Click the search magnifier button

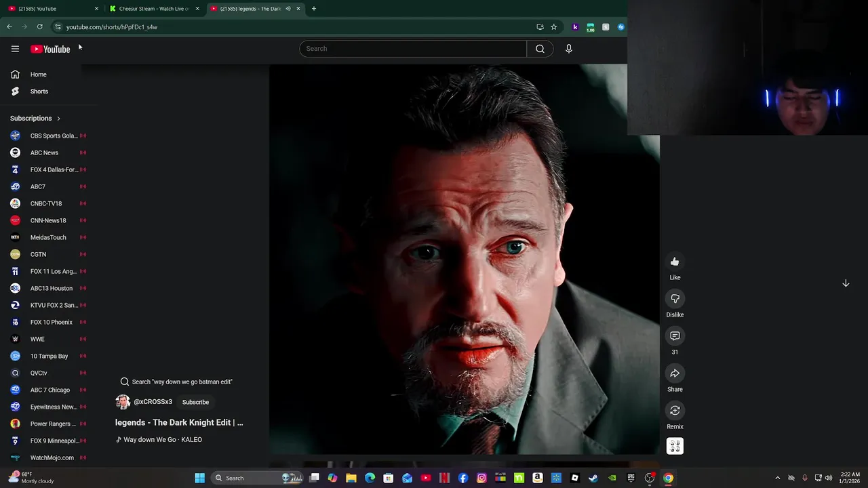pos(540,49)
